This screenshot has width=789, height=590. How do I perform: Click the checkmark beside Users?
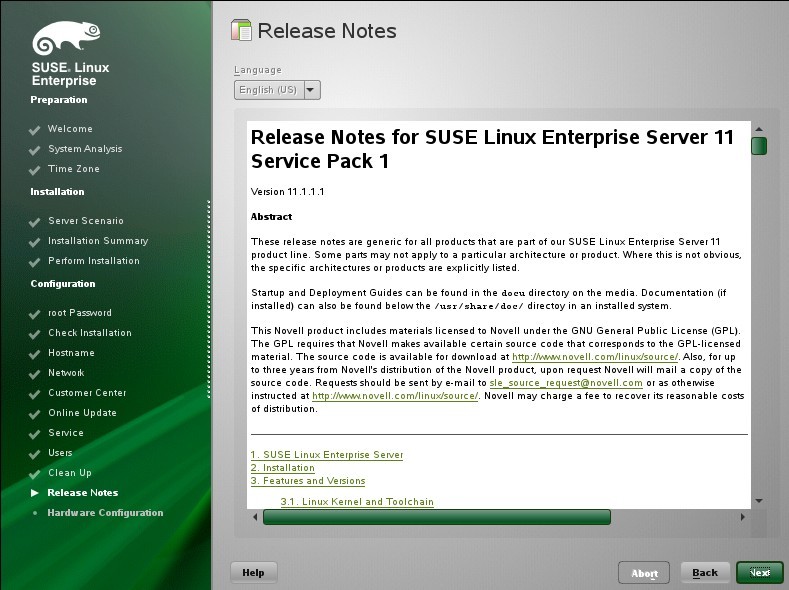coord(34,454)
